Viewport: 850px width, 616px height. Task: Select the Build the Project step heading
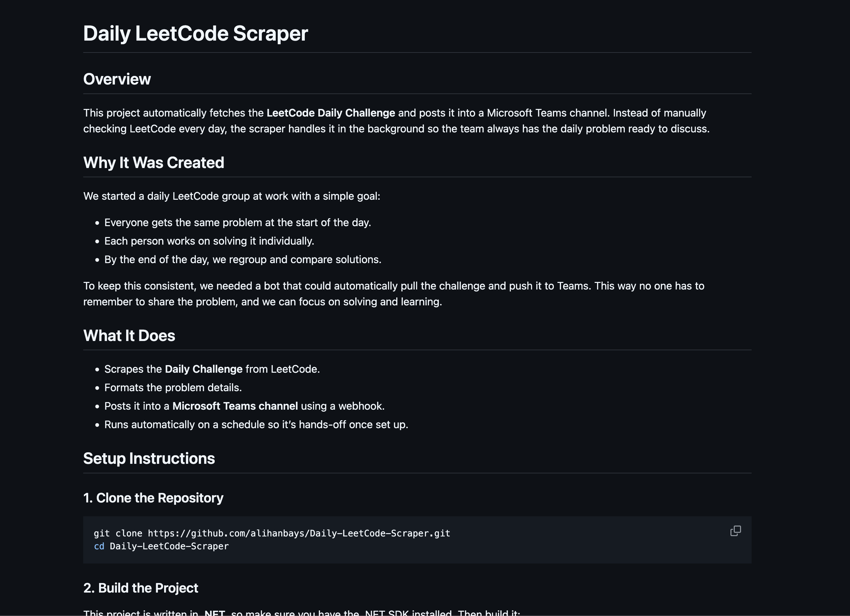[141, 588]
